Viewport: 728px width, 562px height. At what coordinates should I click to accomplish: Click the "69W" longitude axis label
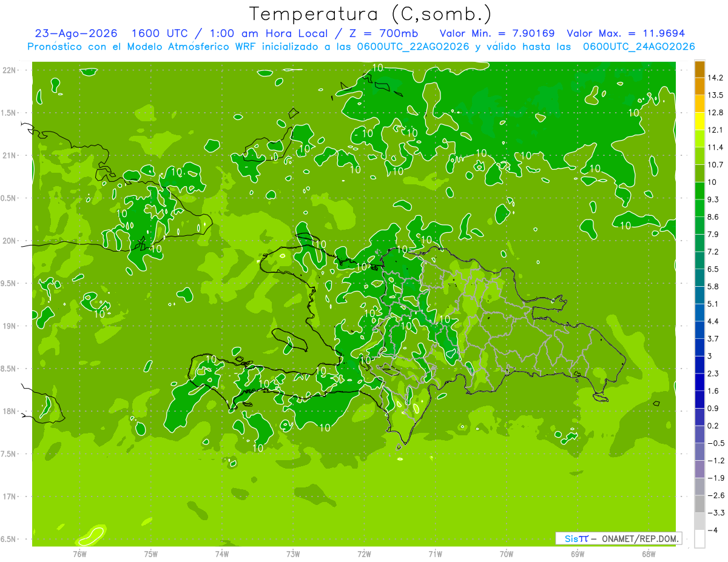[x=578, y=554]
